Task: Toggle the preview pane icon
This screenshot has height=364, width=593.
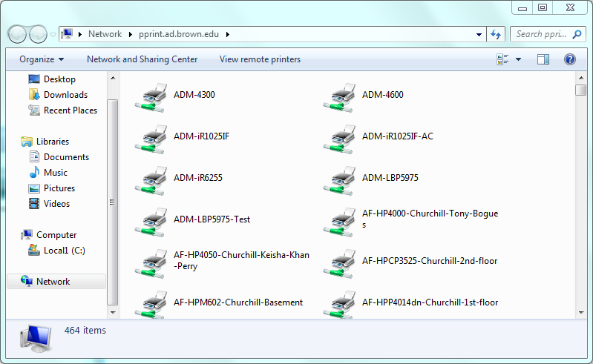Action: click(x=543, y=59)
